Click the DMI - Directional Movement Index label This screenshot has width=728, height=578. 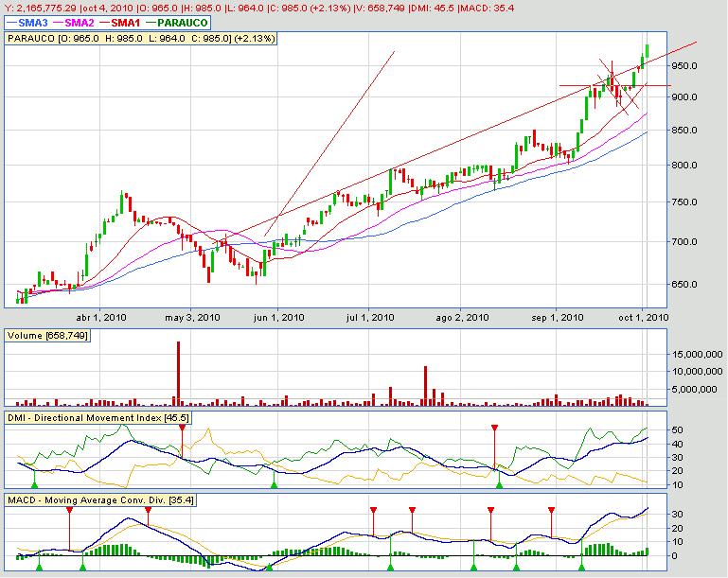[x=98, y=418]
